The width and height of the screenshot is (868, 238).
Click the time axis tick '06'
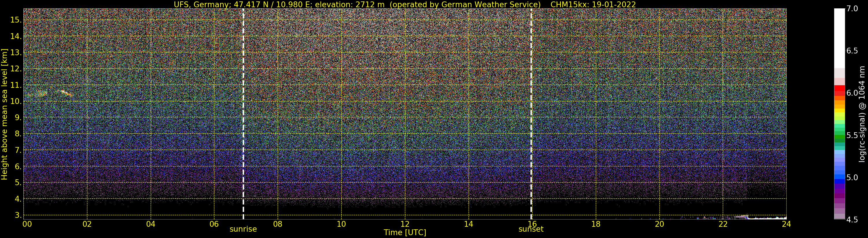tap(214, 224)
